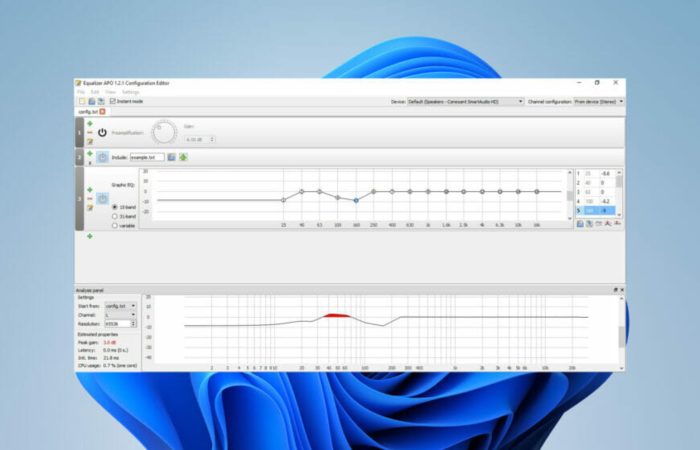
Task: Click the Peak gain value
Action: (x=109, y=342)
